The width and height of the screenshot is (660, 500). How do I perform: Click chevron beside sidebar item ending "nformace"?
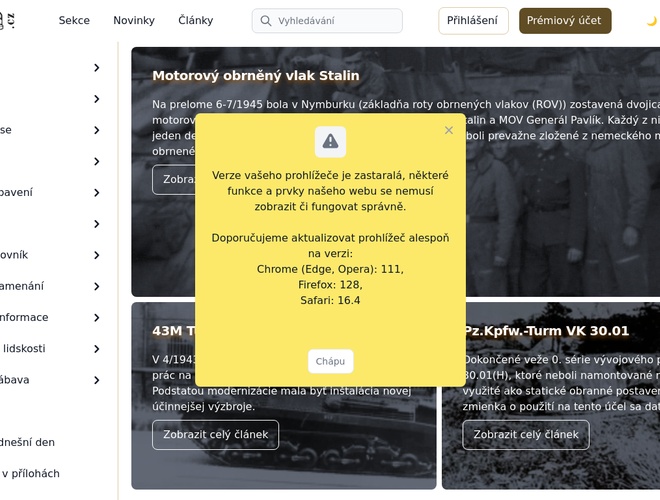pyautogui.click(x=97, y=318)
